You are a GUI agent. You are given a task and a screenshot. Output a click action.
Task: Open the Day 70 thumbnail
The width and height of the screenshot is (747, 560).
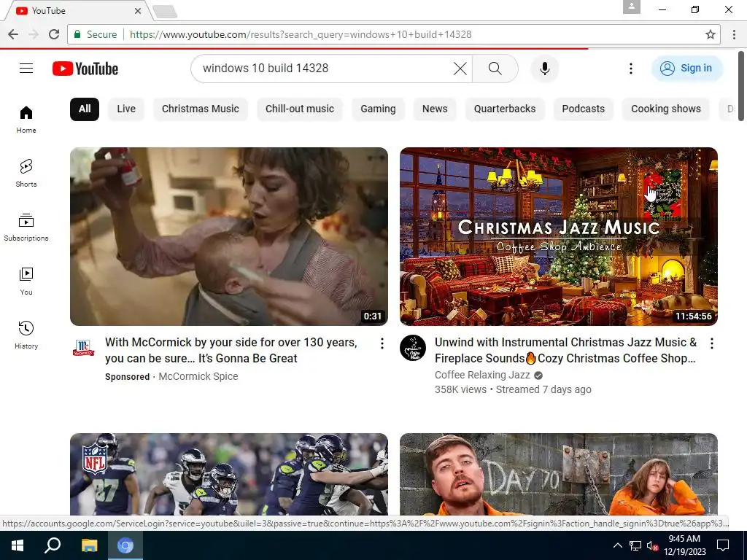click(558, 474)
